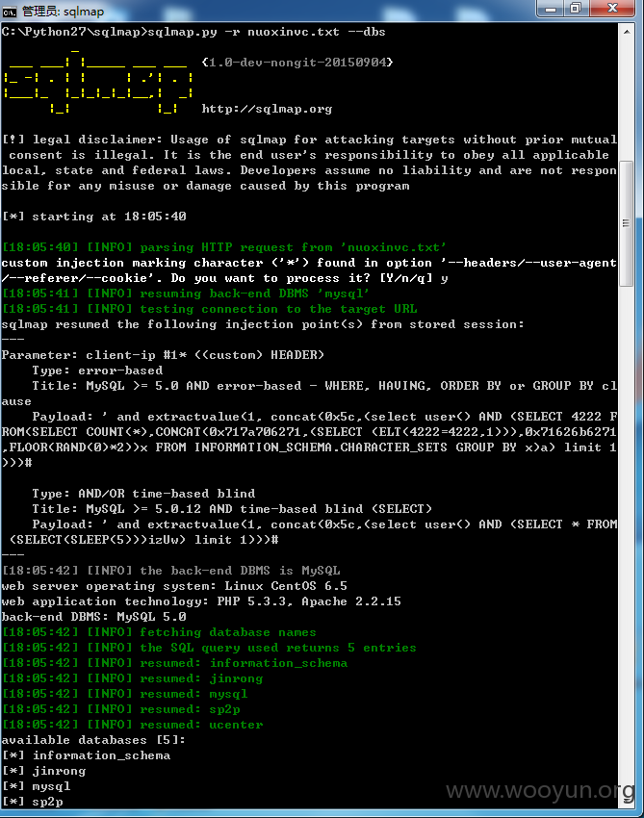Click '(SELECT(SLEEP(5)))izUw) limit 1)))#' line
644x818 pixels.
click(x=144, y=540)
